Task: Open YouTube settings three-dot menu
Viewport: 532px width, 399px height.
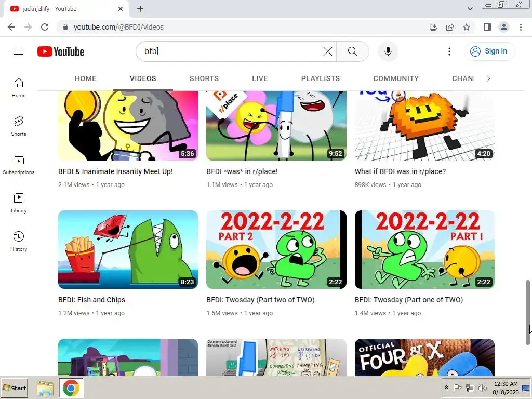Action: click(449, 51)
